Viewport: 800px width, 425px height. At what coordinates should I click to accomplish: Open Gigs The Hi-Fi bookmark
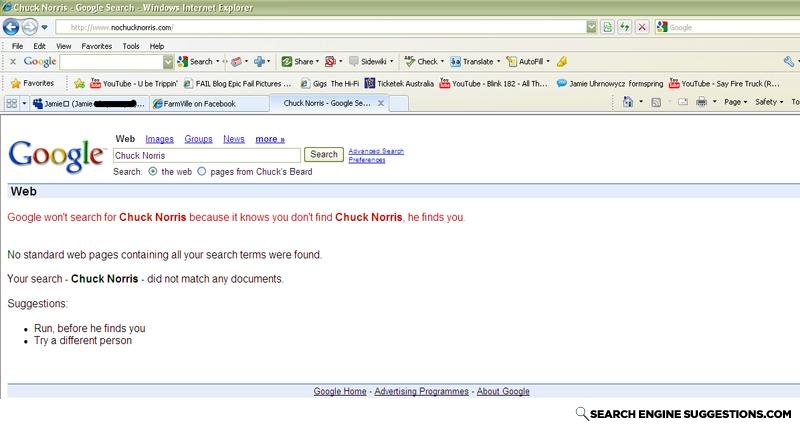coord(330,83)
